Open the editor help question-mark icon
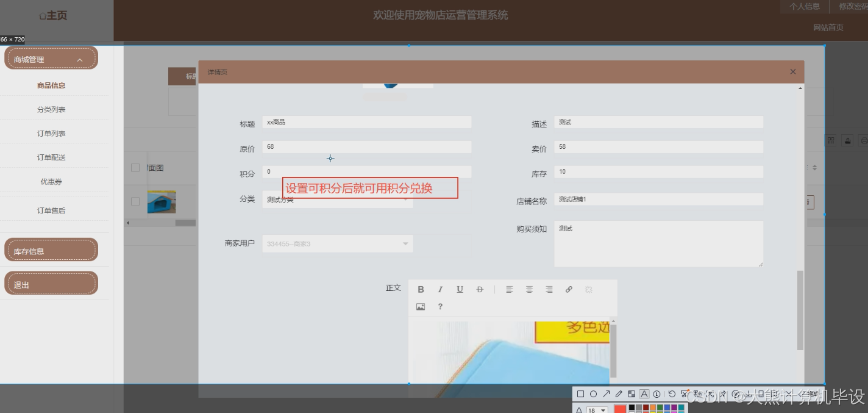 tap(440, 307)
